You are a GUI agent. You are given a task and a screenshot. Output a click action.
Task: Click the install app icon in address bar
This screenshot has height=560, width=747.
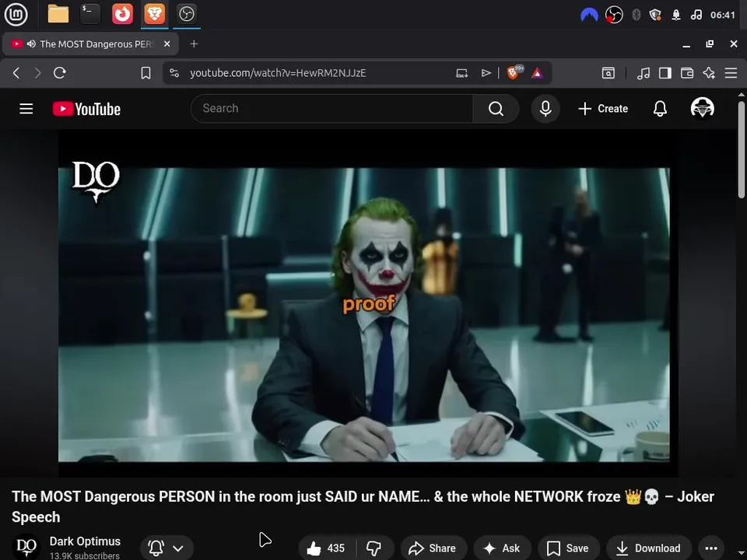click(461, 73)
